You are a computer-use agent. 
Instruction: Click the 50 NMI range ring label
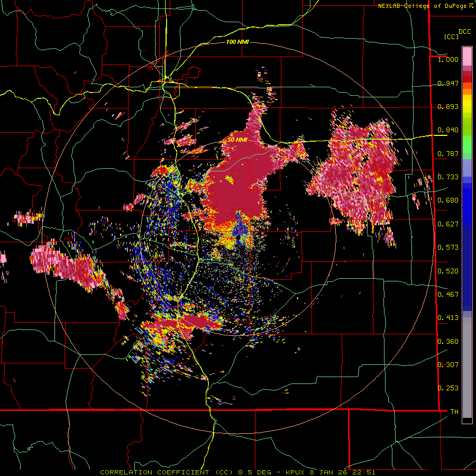pyautogui.click(x=237, y=140)
